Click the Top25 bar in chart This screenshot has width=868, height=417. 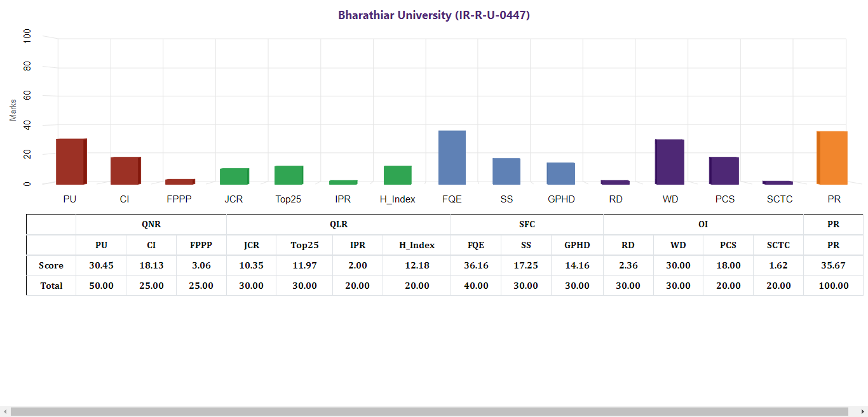pos(288,175)
